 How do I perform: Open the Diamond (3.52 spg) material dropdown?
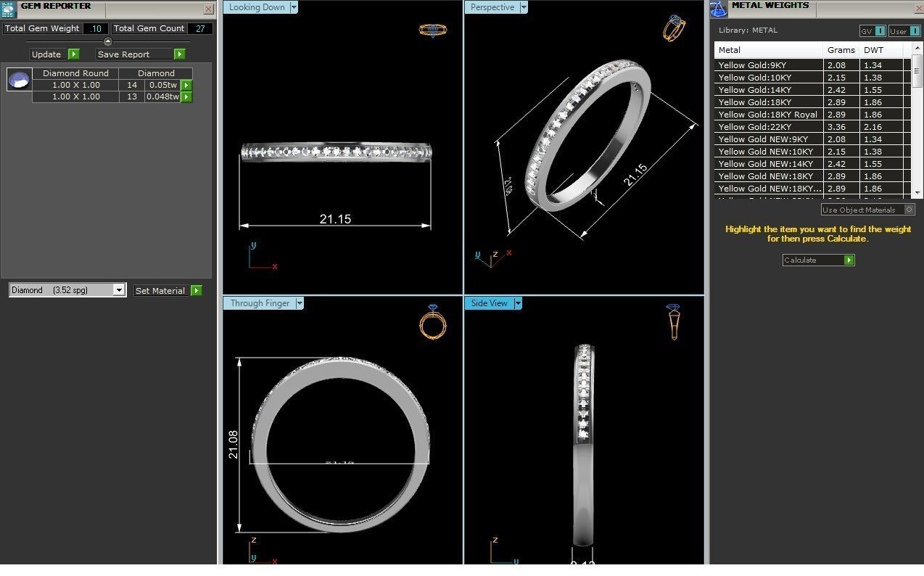coord(119,290)
